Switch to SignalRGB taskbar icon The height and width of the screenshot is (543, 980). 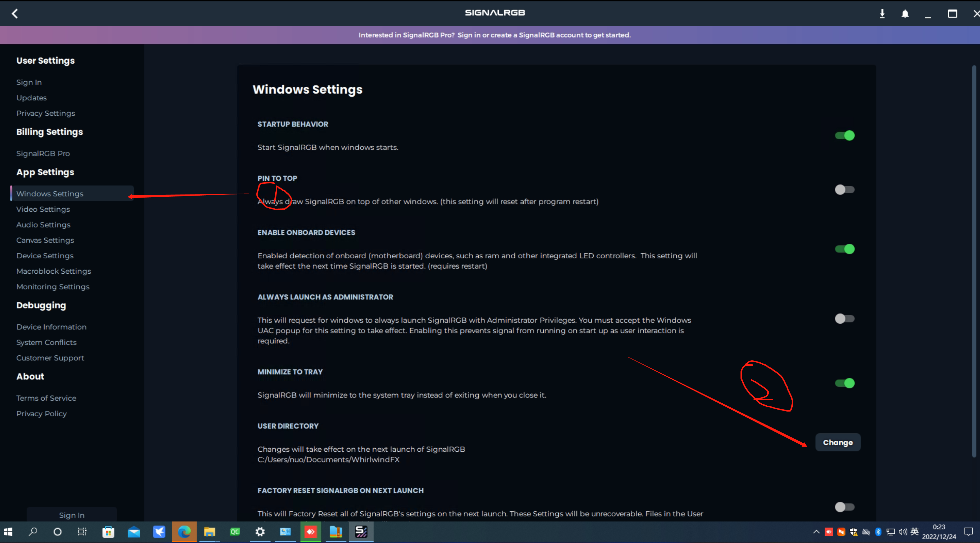(x=361, y=532)
